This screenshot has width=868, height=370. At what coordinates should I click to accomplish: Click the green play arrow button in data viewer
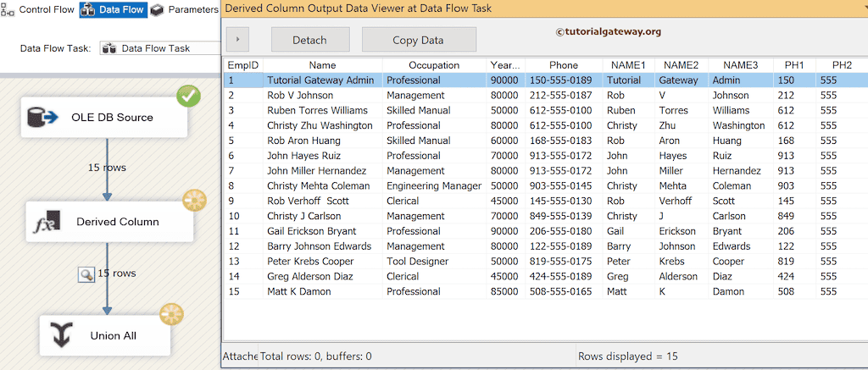pos(237,39)
